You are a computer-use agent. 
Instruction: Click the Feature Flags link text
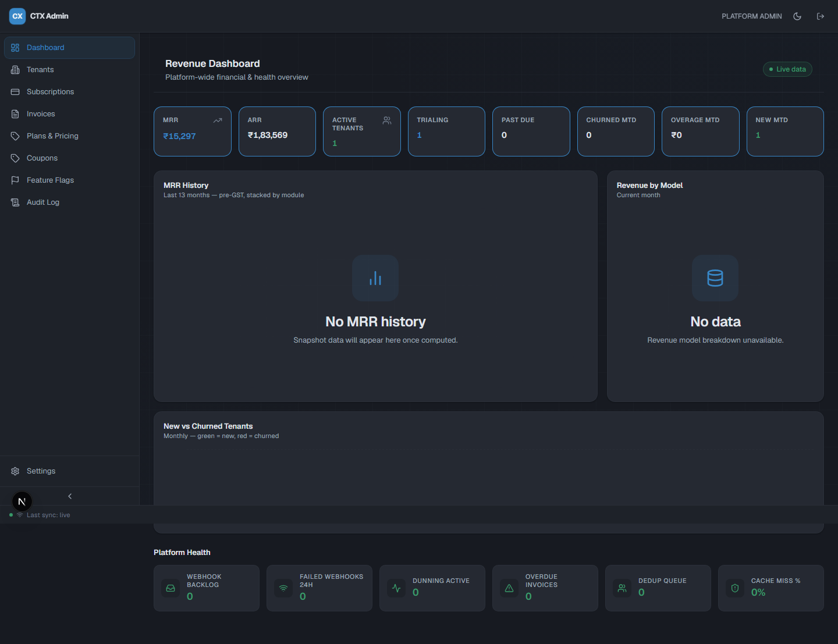click(50, 180)
